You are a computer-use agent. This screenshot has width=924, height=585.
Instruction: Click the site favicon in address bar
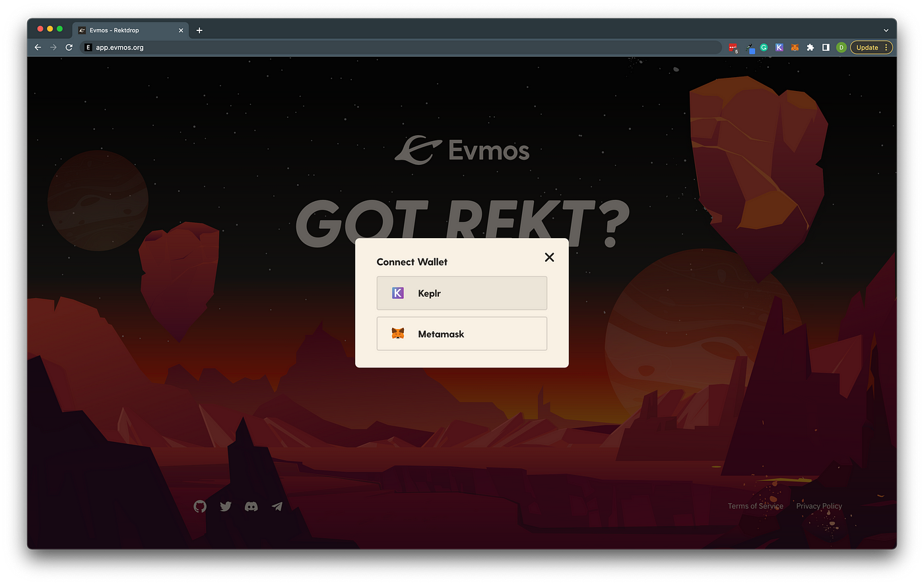(x=88, y=47)
